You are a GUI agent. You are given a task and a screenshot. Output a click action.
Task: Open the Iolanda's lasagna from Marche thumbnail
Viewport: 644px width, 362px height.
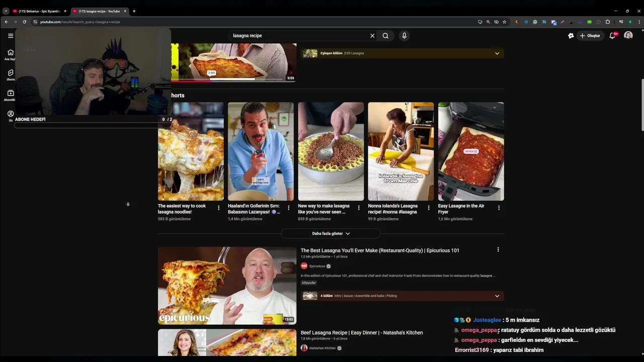pos(400,151)
